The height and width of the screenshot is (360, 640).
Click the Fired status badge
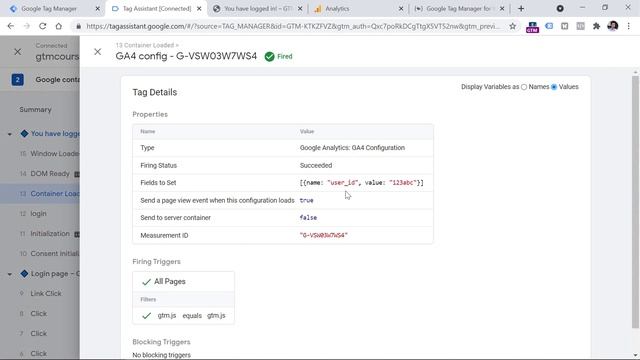pos(278,57)
